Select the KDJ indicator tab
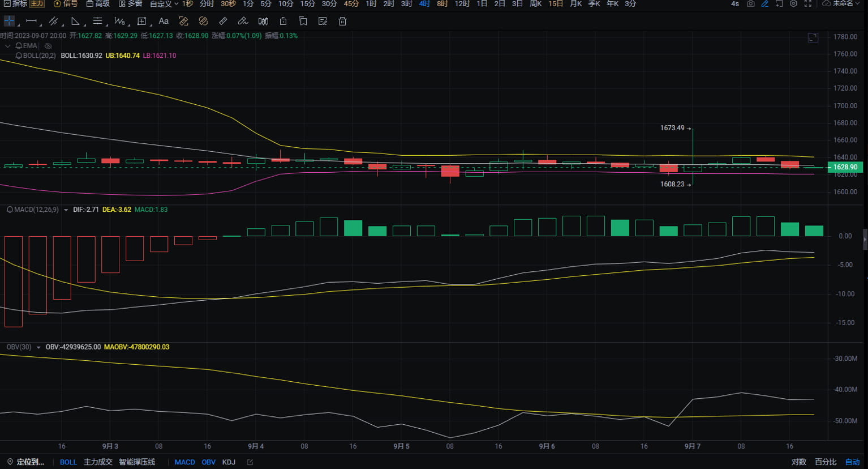Image resolution: width=868 pixels, height=469 pixels. pyautogui.click(x=229, y=462)
